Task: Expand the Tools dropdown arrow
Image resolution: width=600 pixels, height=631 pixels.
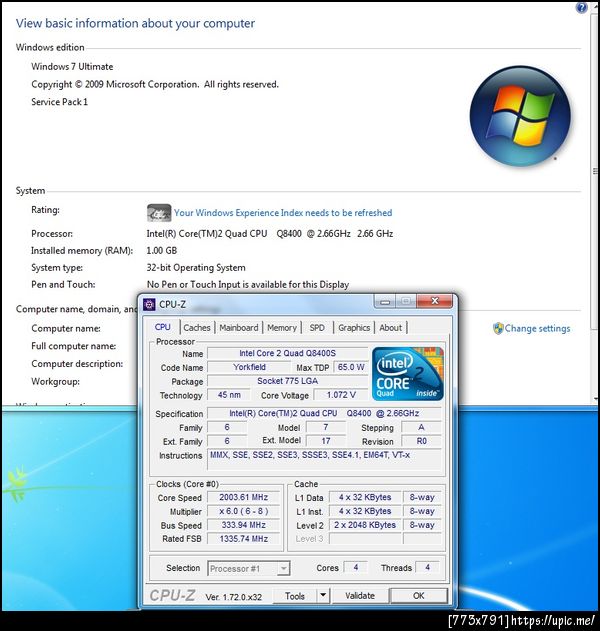Action: point(323,596)
